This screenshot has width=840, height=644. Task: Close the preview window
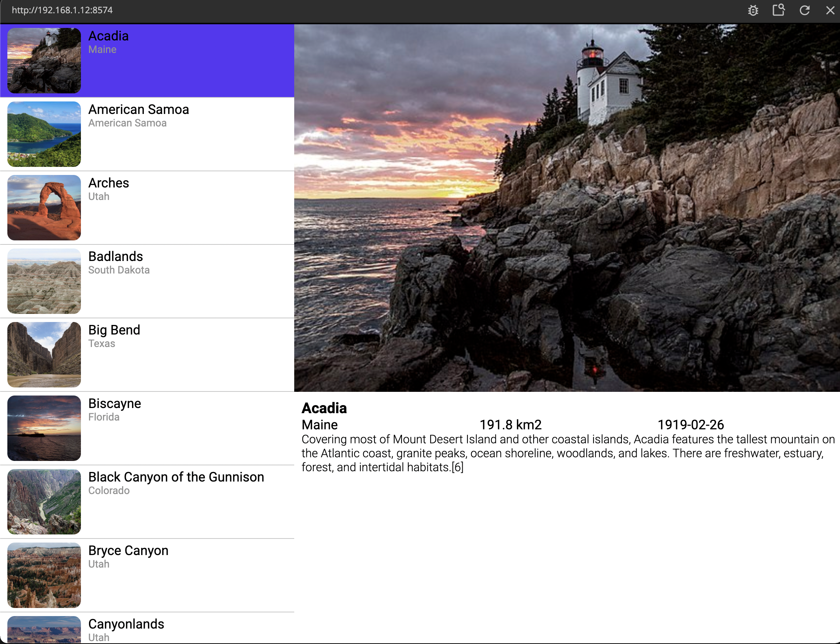click(830, 10)
